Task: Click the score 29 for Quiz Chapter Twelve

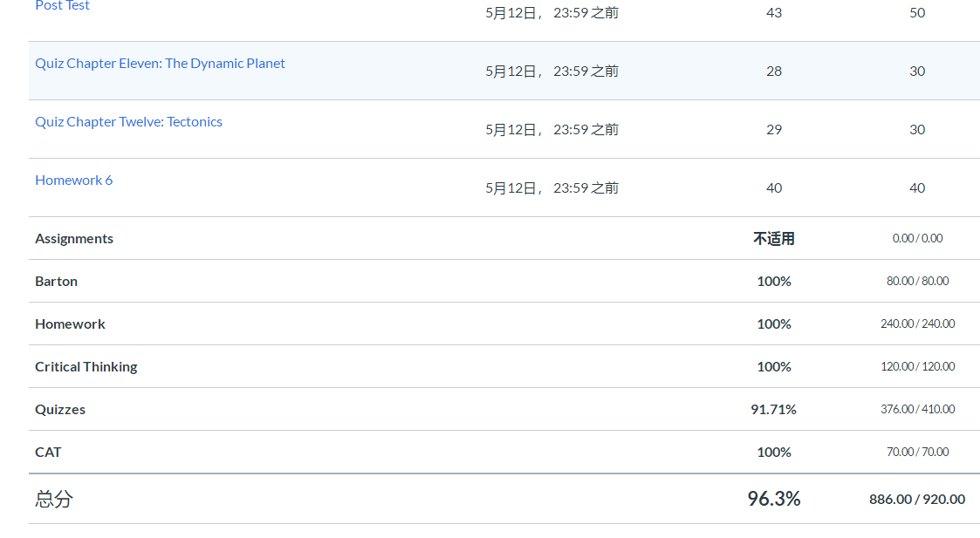Action: pos(773,130)
